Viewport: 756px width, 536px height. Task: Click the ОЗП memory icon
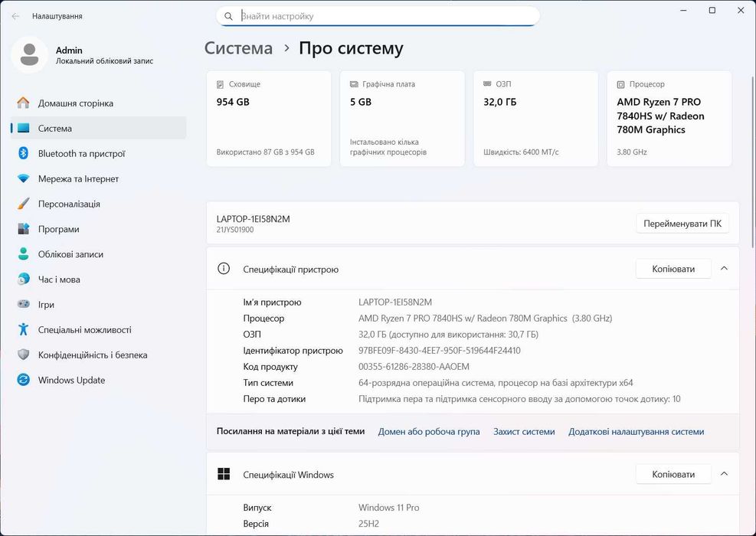coord(487,84)
